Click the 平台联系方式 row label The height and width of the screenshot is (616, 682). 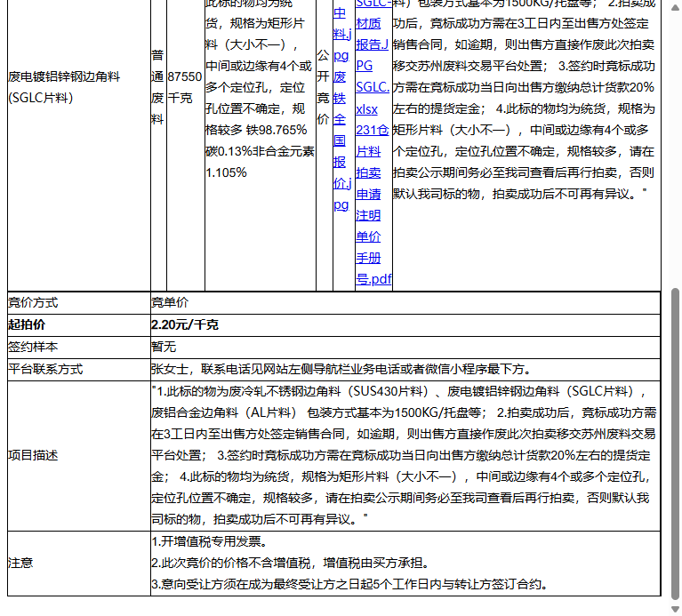pos(45,369)
